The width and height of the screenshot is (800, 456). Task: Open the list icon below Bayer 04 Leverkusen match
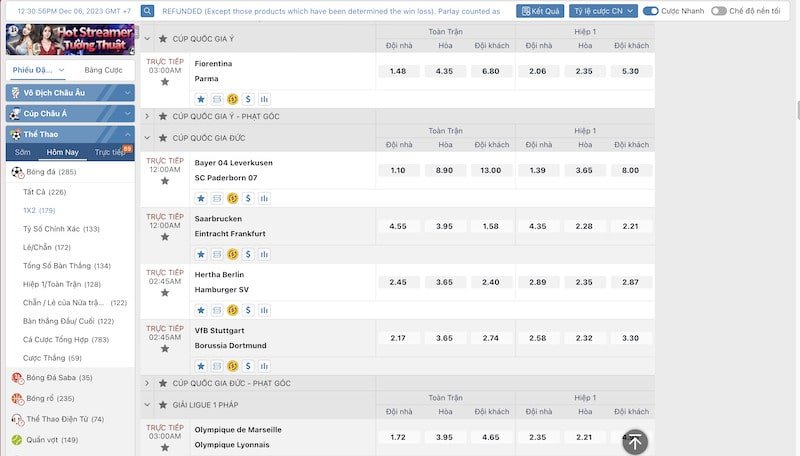tap(217, 198)
